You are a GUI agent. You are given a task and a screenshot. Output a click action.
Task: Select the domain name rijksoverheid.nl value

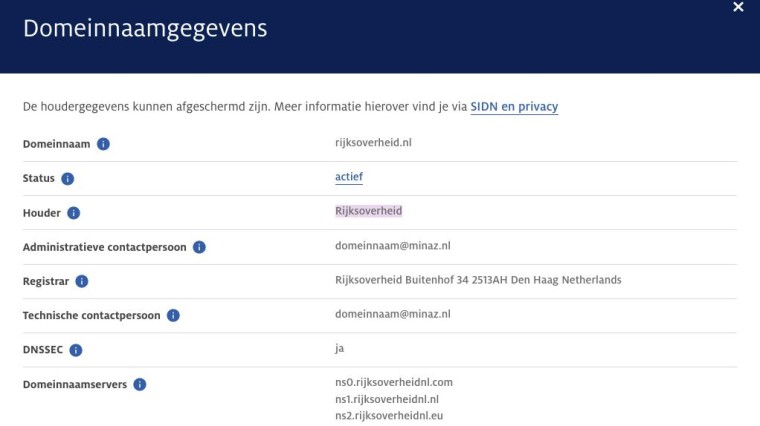(x=373, y=142)
